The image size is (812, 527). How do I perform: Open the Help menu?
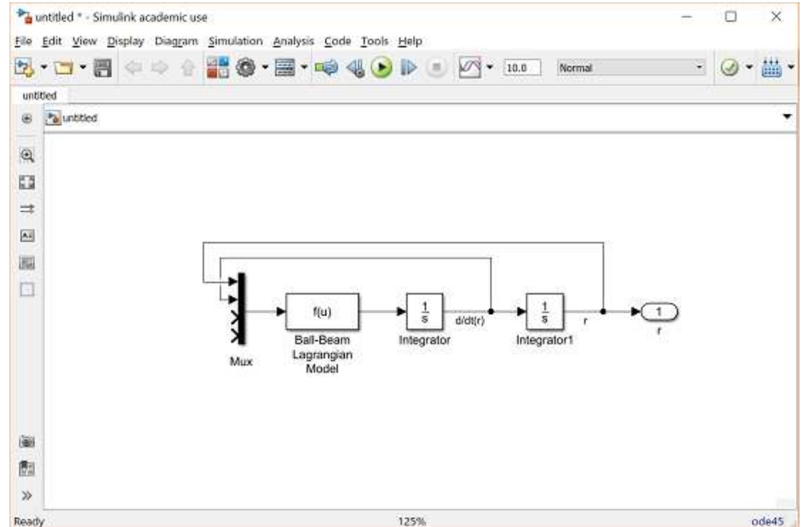point(410,41)
